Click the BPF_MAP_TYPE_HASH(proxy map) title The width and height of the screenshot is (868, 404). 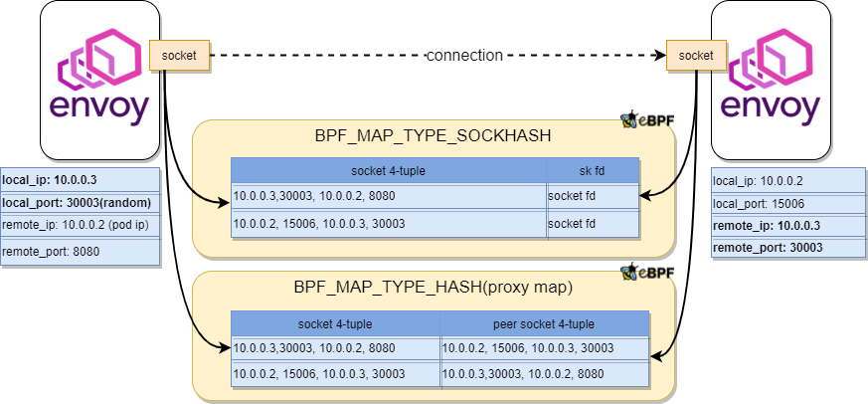click(433, 289)
